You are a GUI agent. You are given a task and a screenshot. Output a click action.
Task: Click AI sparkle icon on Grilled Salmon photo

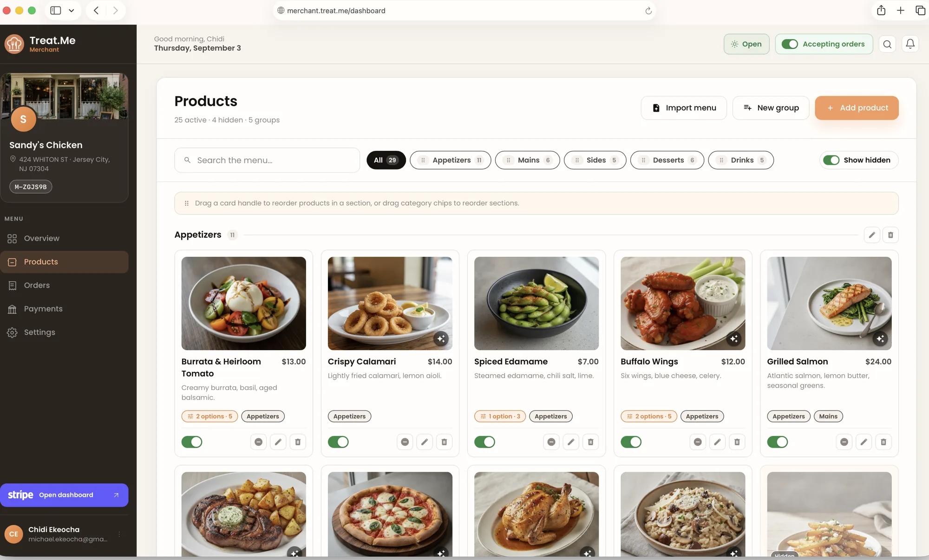(880, 339)
